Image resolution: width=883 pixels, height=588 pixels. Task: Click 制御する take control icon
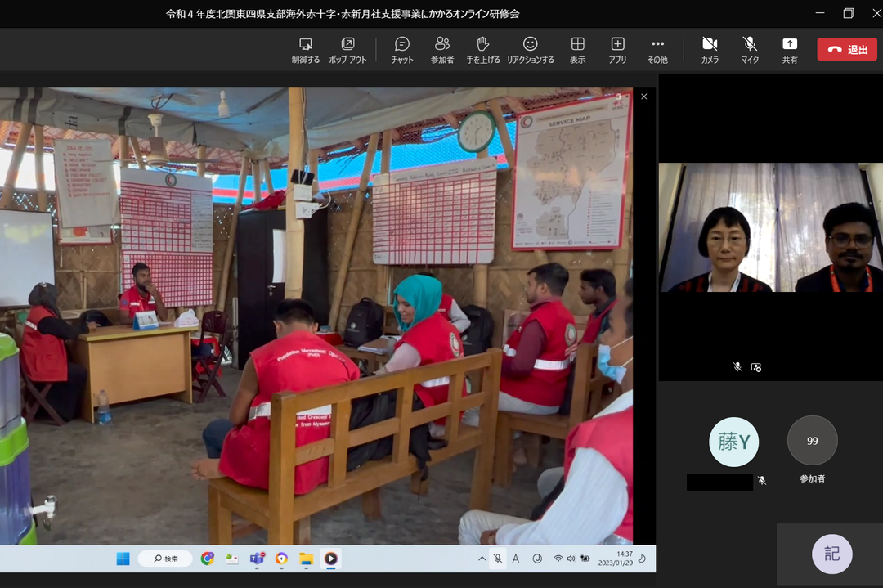click(306, 50)
